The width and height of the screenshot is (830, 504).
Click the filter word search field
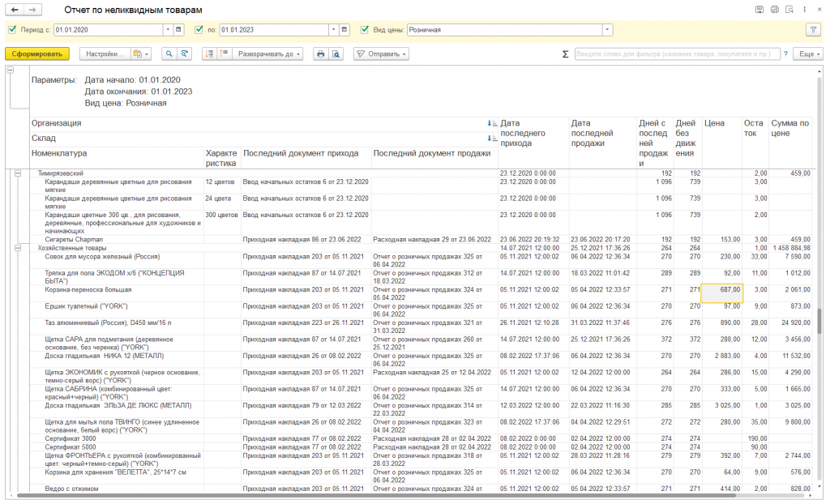click(x=677, y=53)
